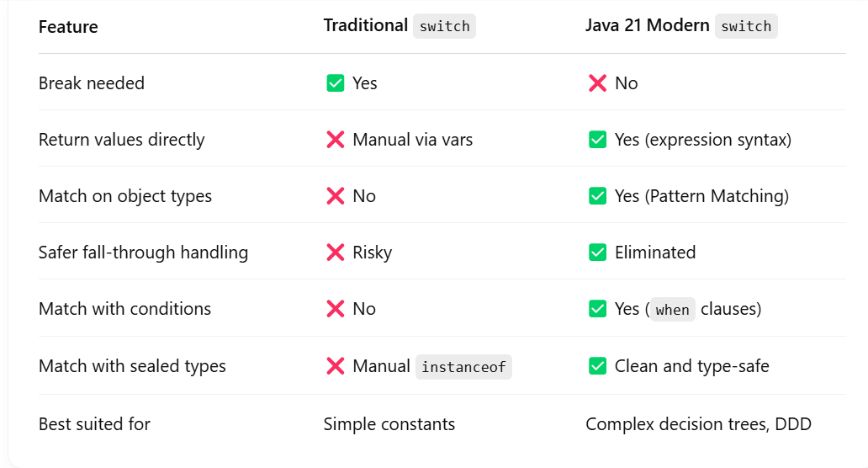The image size is (868, 468).
Task: Click the red X beside Manual instanceof
Action: (336, 366)
